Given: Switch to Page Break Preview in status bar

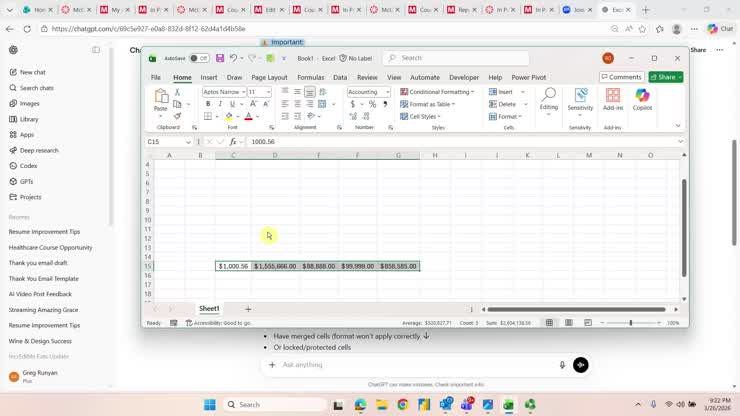Looking at the screenshot, I should pyautogui.click(x=588, y=323).
